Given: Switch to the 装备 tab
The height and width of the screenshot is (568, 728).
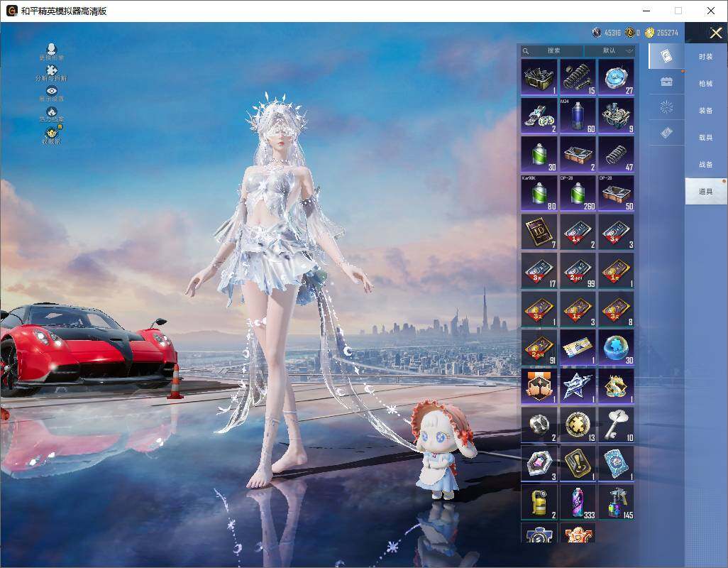Looking at the screenshot, I should click(x=706, y=111).
